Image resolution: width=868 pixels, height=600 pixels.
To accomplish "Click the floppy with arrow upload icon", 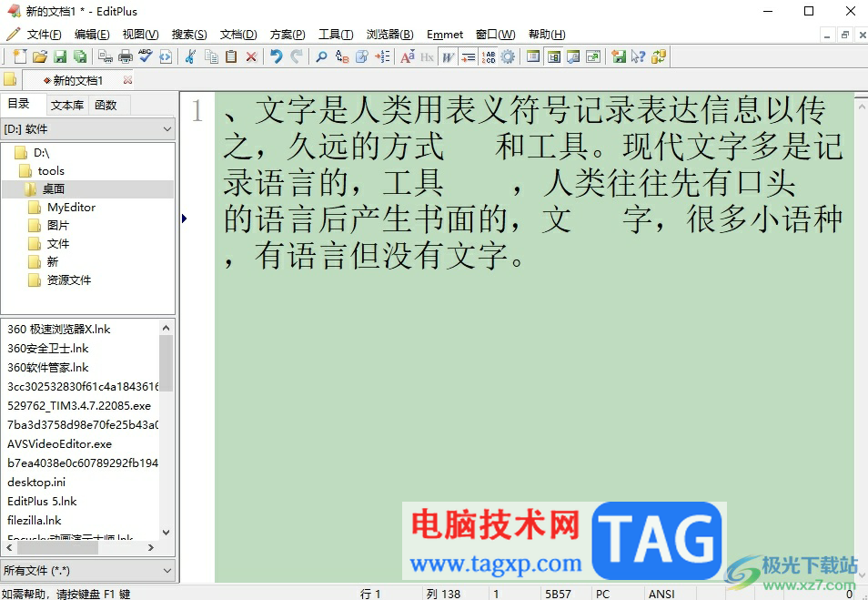I will click(x=619, y=56).
